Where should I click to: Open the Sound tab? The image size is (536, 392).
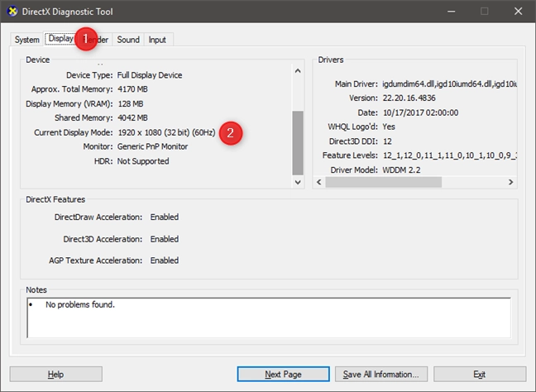point(128,40)
